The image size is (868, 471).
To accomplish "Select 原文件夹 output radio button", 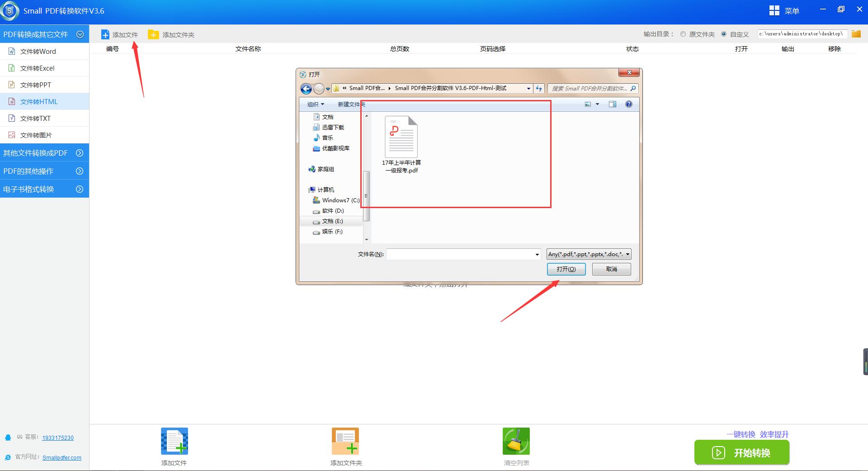I will coord(683,34).
